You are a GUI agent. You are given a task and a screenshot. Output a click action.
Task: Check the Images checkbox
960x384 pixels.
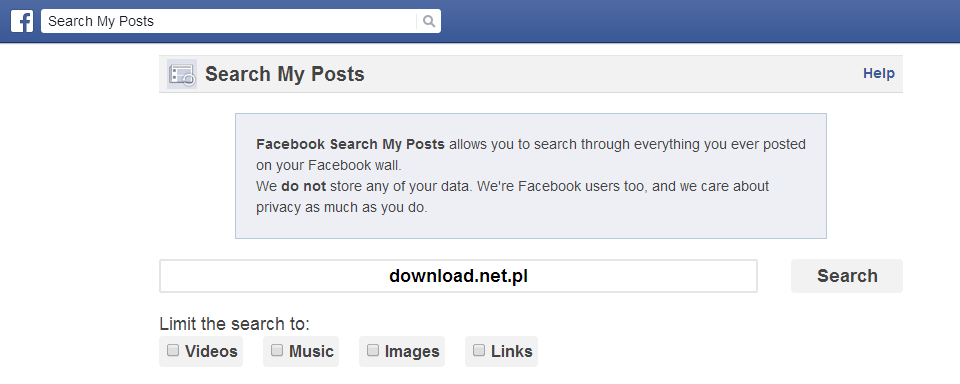373,350
